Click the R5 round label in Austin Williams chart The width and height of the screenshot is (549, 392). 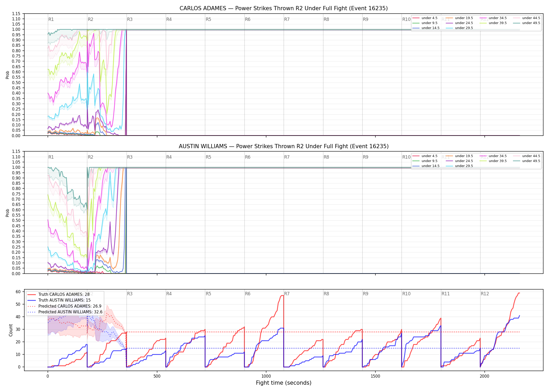(208, 157)
